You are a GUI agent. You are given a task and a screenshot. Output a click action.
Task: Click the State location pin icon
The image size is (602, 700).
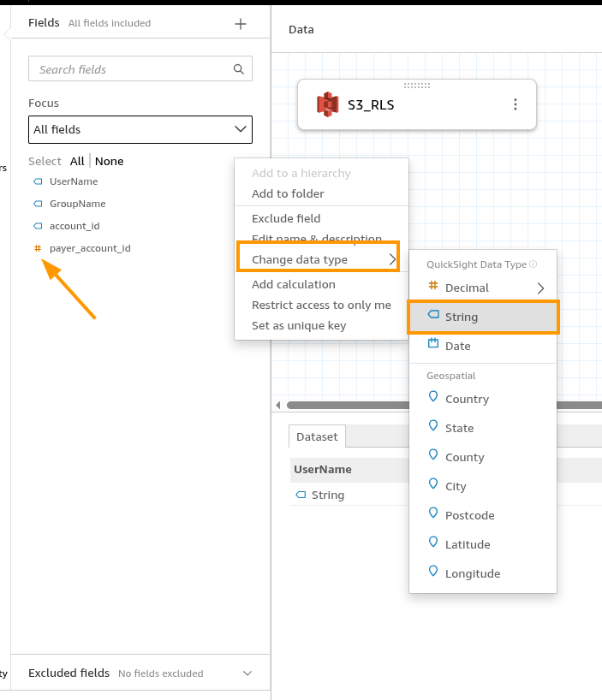point(433,425)
